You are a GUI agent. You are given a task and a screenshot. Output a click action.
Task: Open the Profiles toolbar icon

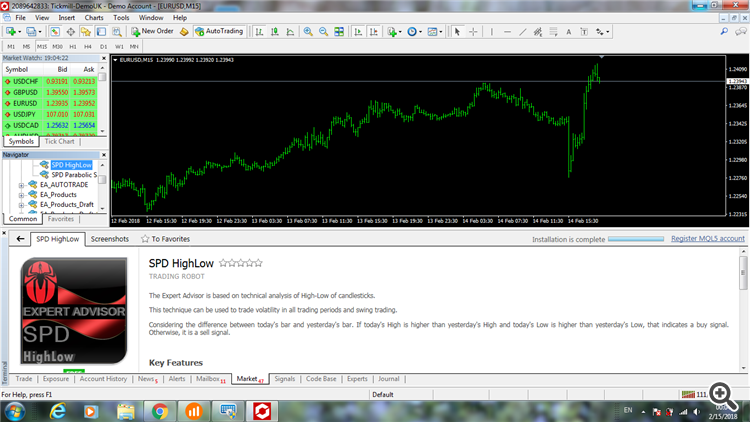[31, 32]
